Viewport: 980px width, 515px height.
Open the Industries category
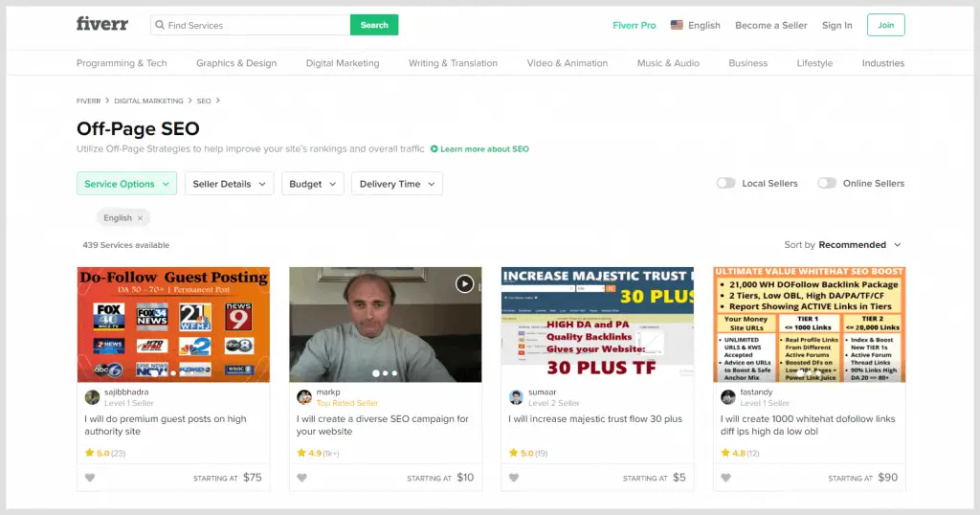pyautogui.click(x=882, y=63)
